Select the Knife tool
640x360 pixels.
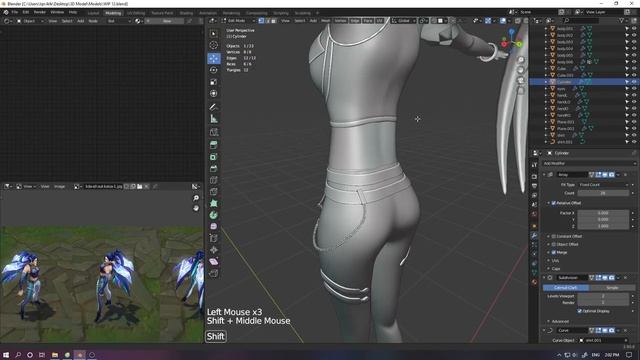pos(213,191)
